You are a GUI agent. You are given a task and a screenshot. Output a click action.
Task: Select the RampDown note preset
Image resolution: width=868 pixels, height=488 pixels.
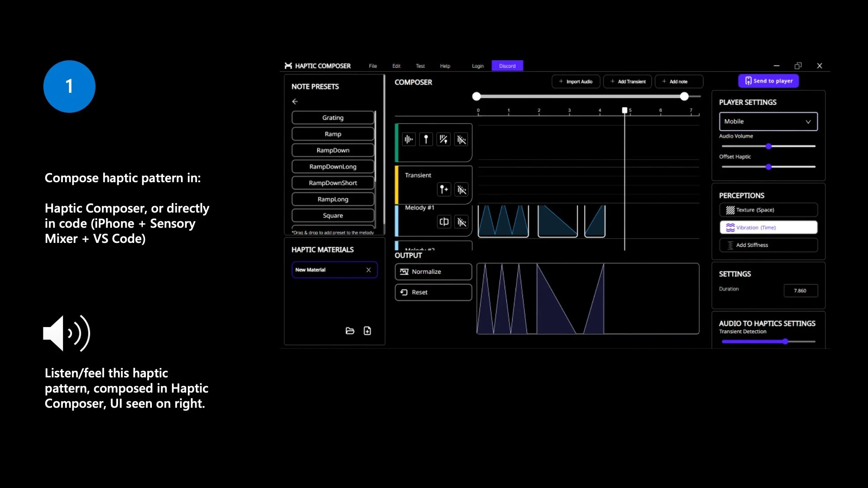[x=333, y=150]
